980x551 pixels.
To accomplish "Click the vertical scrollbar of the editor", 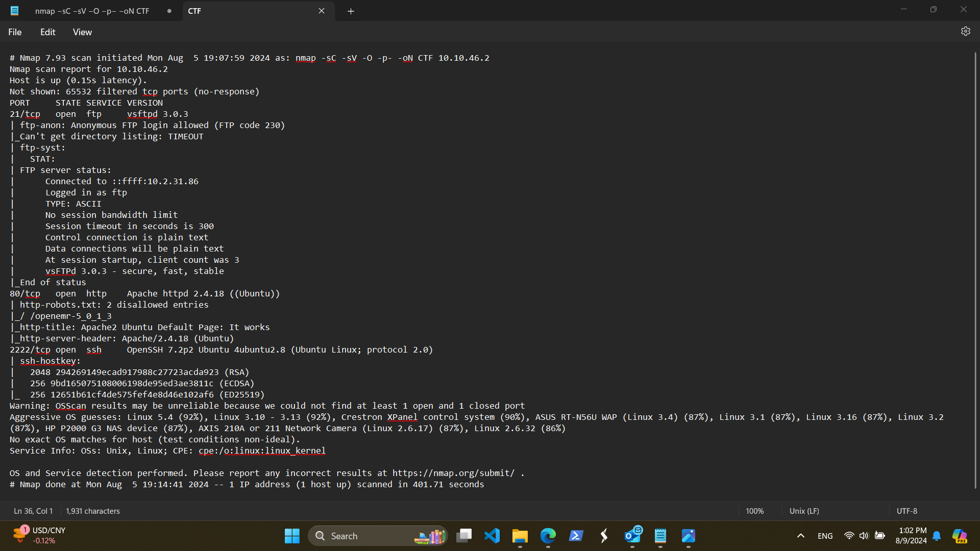I will pos(975,270).
